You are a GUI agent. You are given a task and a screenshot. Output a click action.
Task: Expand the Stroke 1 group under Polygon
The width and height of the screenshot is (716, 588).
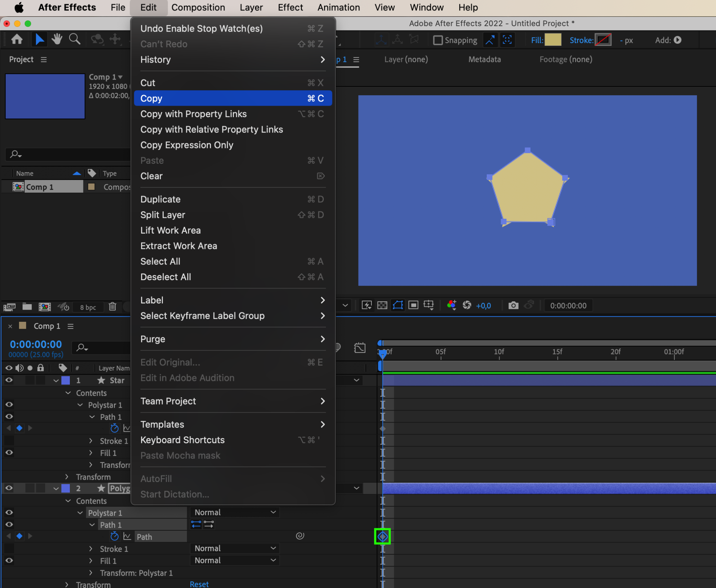[91, 549]
